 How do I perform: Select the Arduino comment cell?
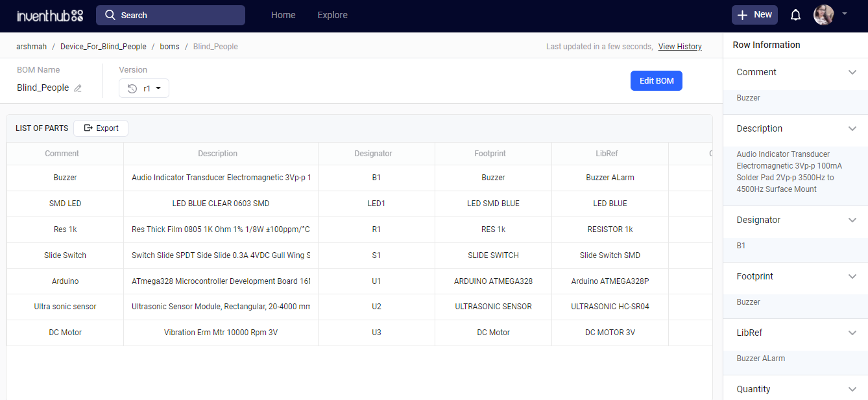[x=65, y=281]
